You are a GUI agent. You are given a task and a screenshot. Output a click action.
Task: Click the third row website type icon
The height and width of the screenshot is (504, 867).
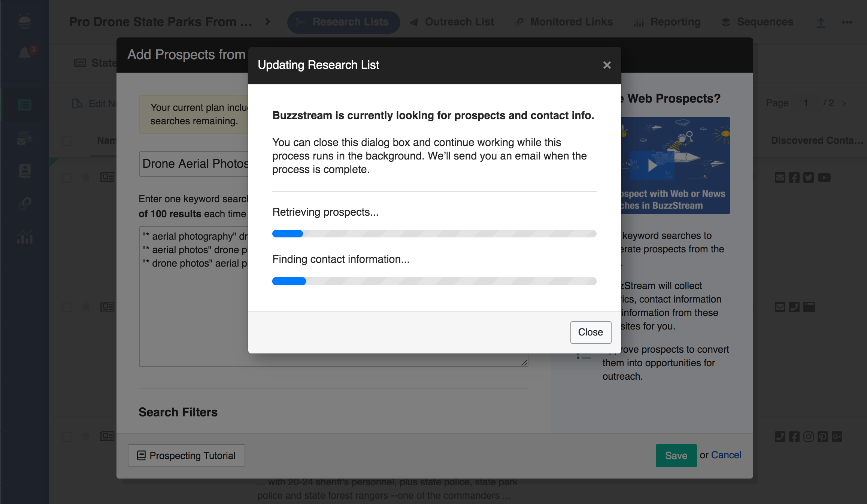107,437
